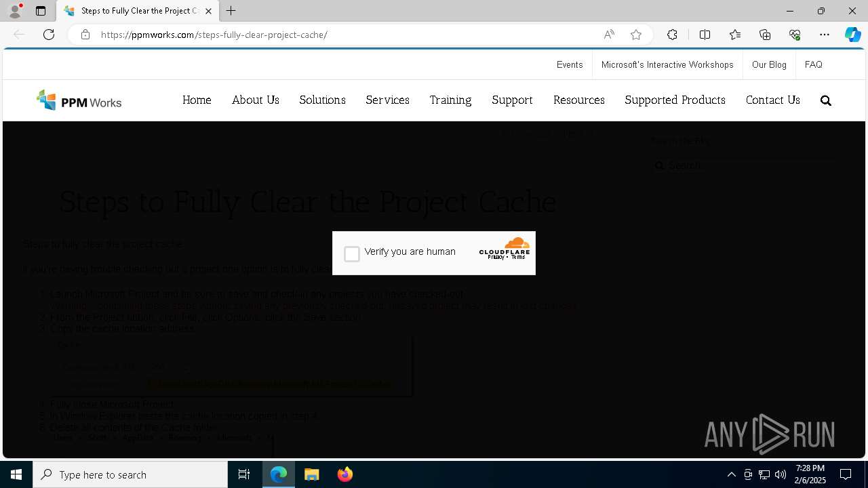Click the site search magnifier icon
Image resolution: width=868 pixels, height=488 pixels.
point(826,100)
